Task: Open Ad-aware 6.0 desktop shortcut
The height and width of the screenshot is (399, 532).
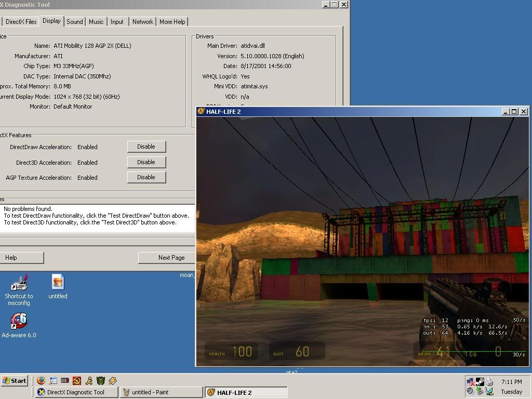Action: point(19,326)
